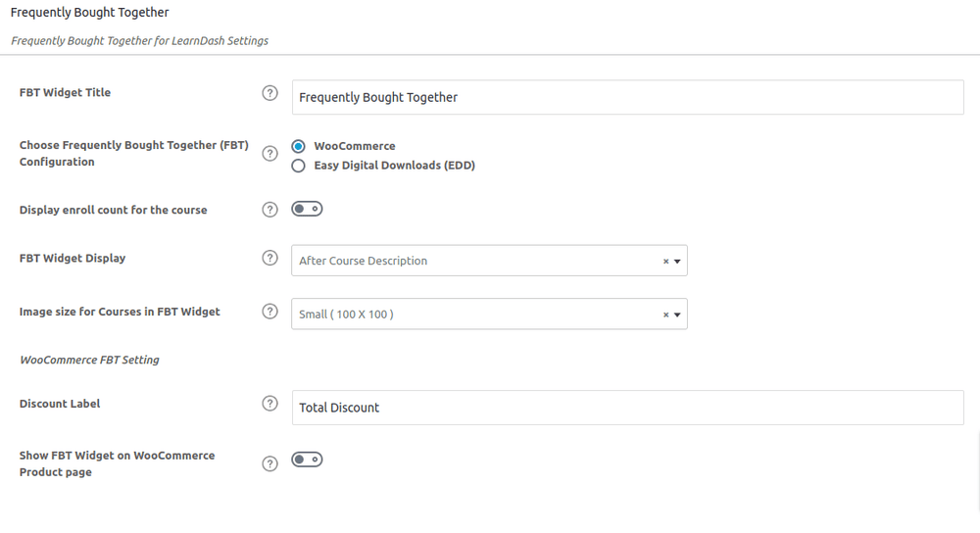The height and width of the screenshot is (533, 980).
Task: Focus the FBT Widget Title text field
Action: (627, 97)
